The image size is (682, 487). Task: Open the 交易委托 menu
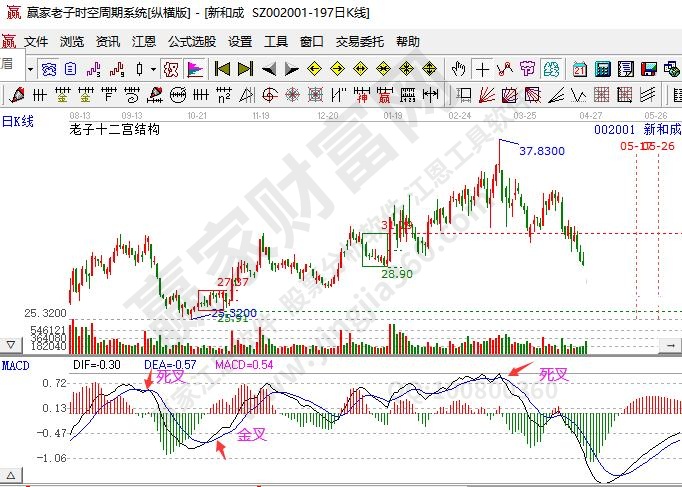[x=360, y=42]
